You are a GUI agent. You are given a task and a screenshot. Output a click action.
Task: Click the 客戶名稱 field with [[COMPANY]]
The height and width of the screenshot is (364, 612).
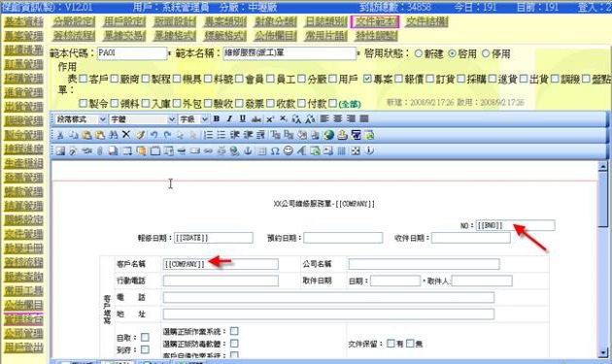[x=221, y=264]
